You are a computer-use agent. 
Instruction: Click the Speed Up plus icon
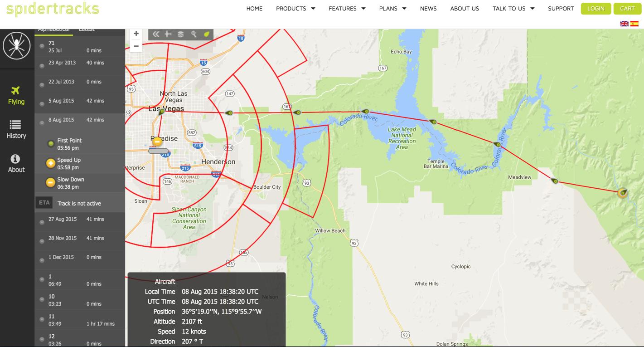coord(51,163)
